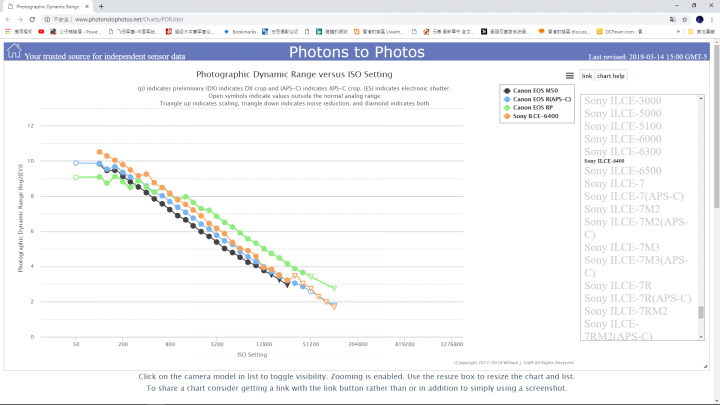This screenshot has width=720, height=405.
Task: Select Sony ILCE-7M3(APS-C) in the list
Action: (636, 266)
